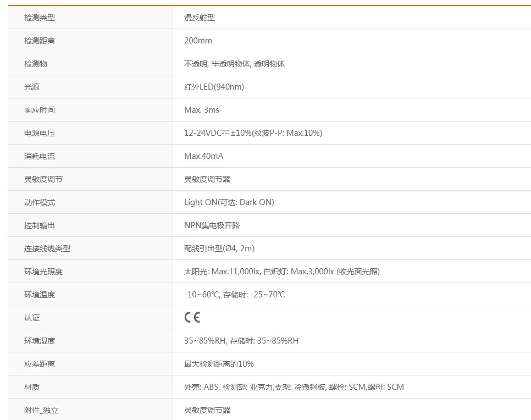
Task: Click the CE certification mark
Action: (192, 317)
